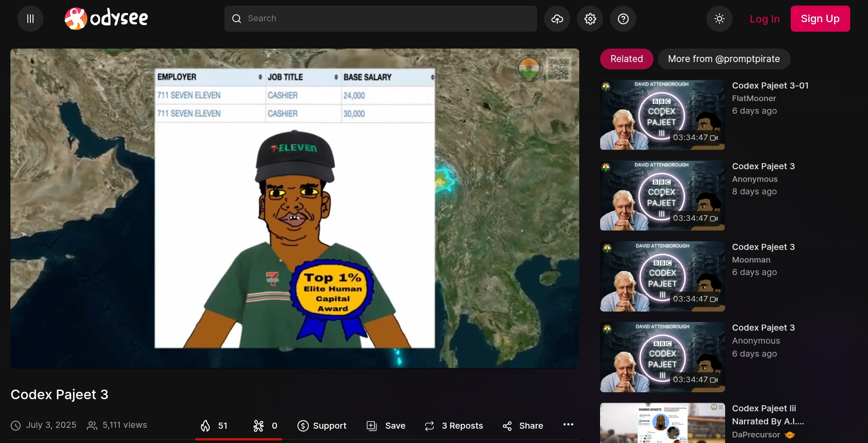Open the Moonman channel link
Viewport: 868px width, 443px height.
click(751, 260)
